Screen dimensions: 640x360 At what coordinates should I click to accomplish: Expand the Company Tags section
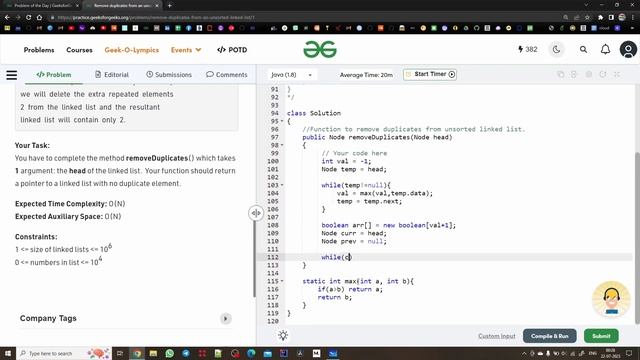225,318
